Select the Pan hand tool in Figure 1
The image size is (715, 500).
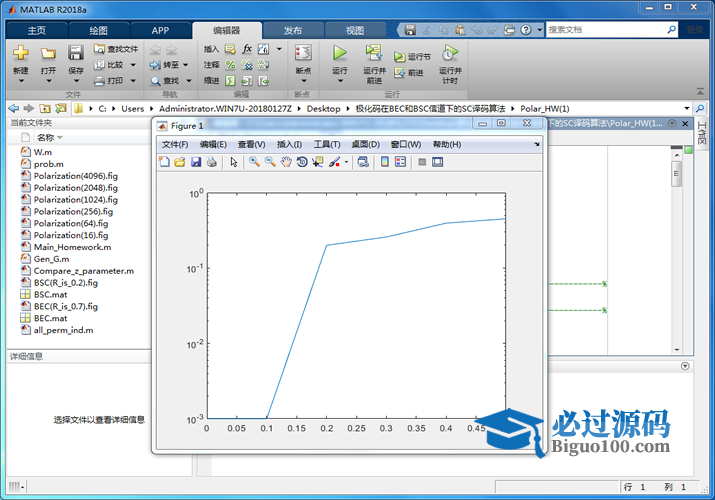point(286,162)
